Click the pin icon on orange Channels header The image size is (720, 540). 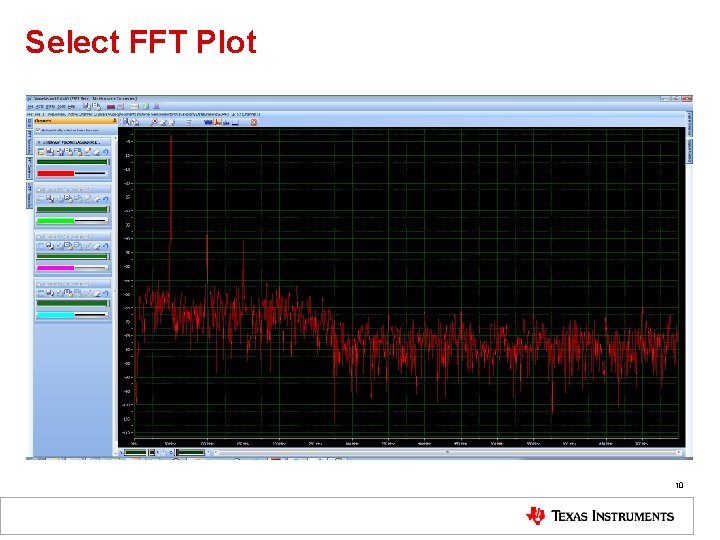click(x=114, y=121)
